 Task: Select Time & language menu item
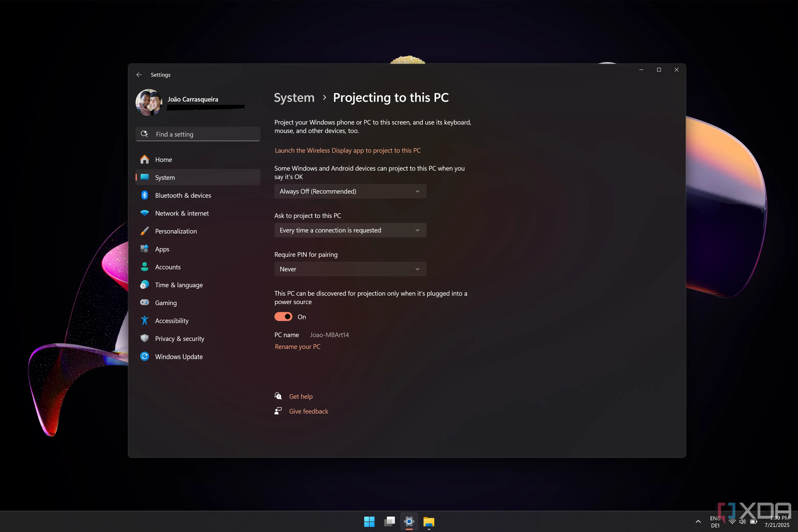point(179,285)
